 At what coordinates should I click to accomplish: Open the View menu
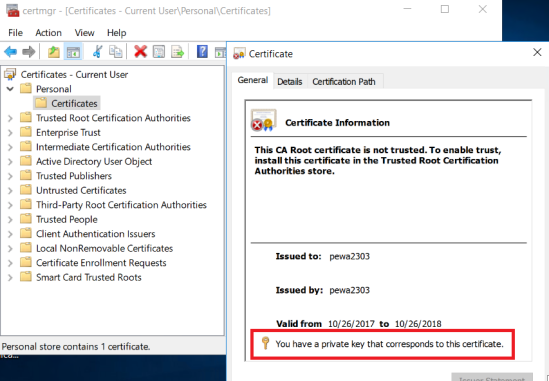84,33
